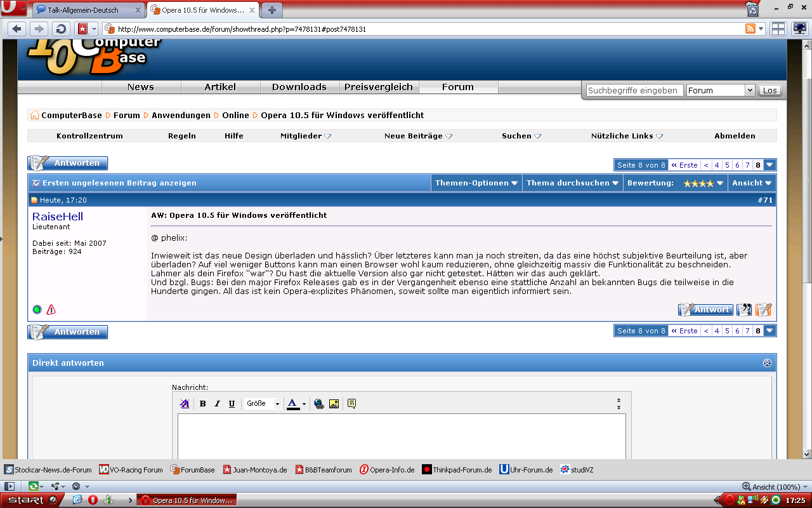Click the RSS feed icon in address bar
This screenshot has height=508, width=812.
coord(750,29)
